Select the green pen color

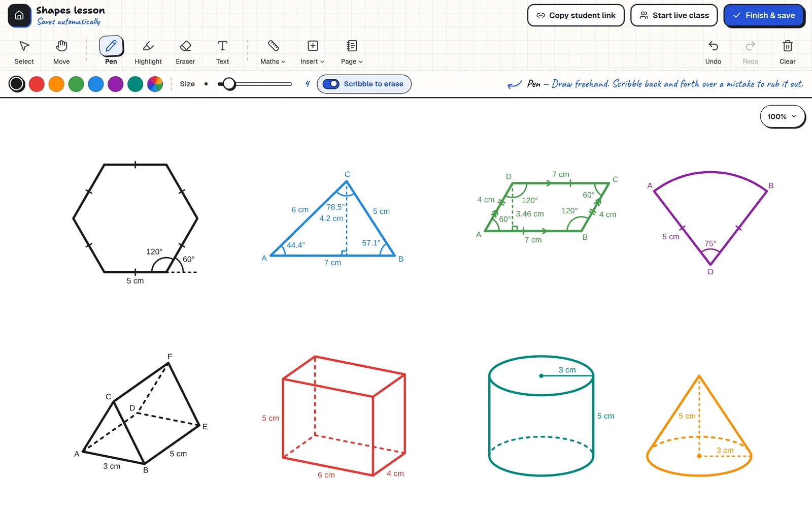coord(76,84)
